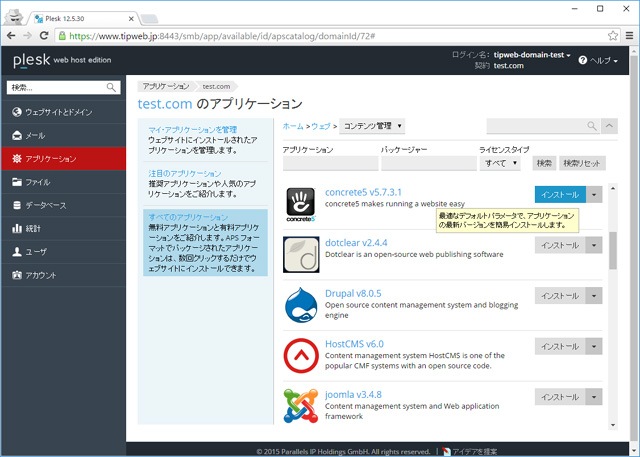Open ユーザ in sidebar
The height and width of the screenshot is (457, 640).
[x=64, y=251]
